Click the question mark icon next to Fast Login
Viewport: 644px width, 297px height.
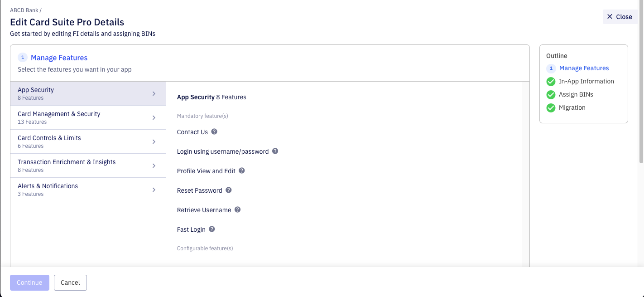211,229
